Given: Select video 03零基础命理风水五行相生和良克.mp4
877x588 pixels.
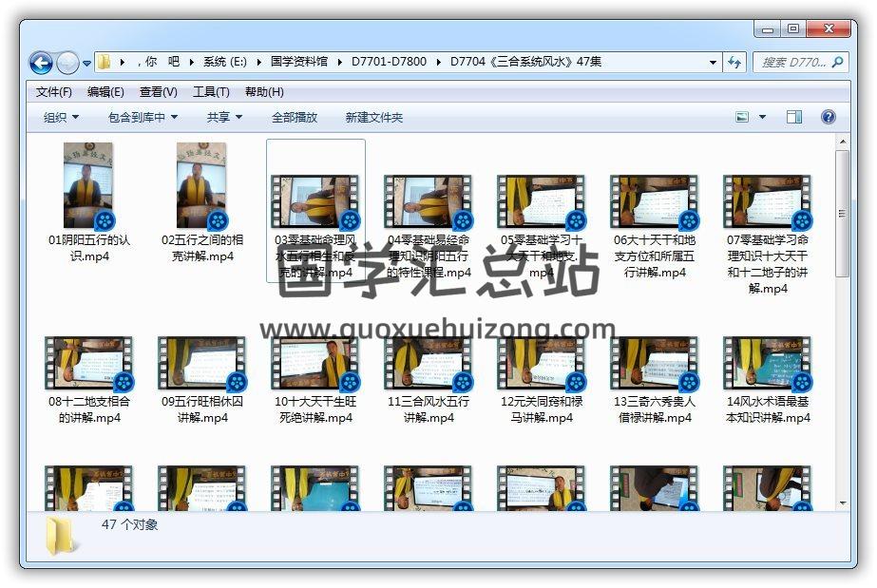Looking at the screenshot, I should point(315,211).
